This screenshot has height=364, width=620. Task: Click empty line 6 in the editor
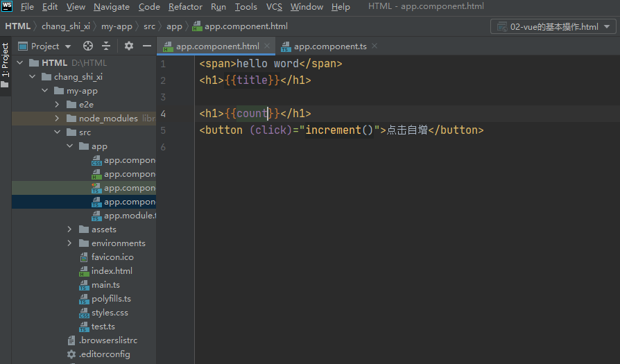coord(407,147)
